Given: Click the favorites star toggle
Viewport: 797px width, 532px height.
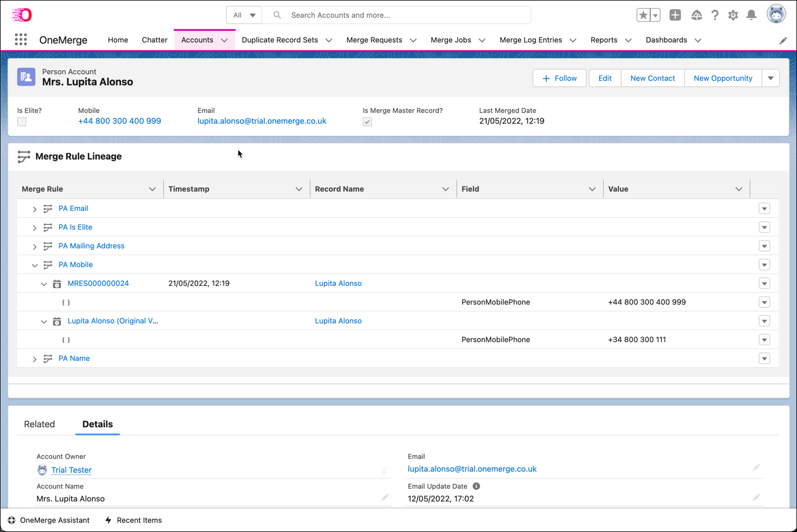Looking at the screenshot, I should point(644,15).
